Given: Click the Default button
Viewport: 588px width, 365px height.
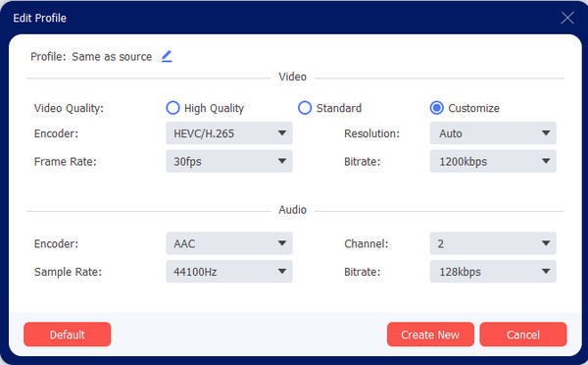Looking at the screenshot, I should click(x=67, y=335).
